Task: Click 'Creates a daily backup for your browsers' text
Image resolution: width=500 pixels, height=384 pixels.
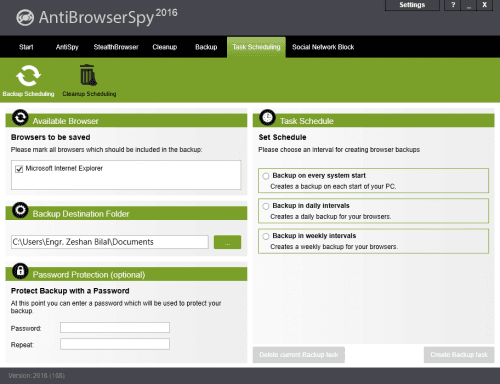Action: coord(331,217)
